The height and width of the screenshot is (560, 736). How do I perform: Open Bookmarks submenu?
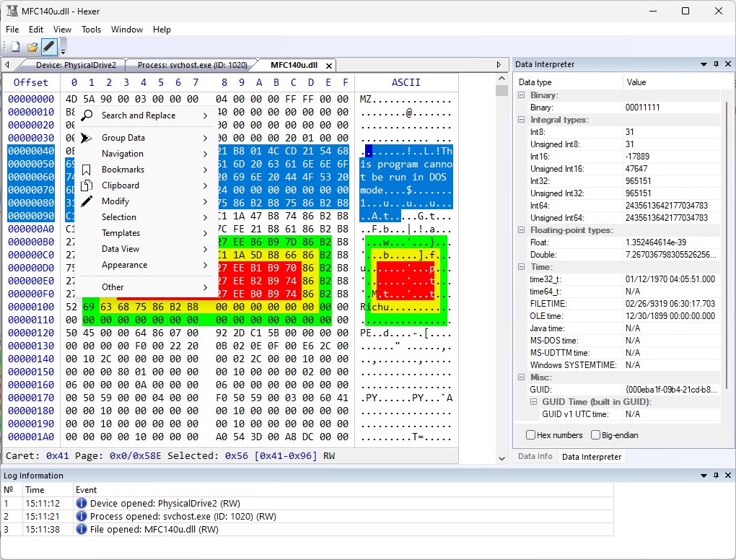click(148, 170)
